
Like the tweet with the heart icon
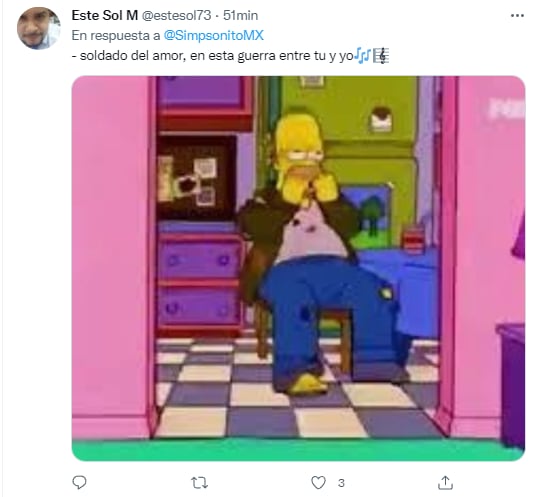(x=318, y=483)
